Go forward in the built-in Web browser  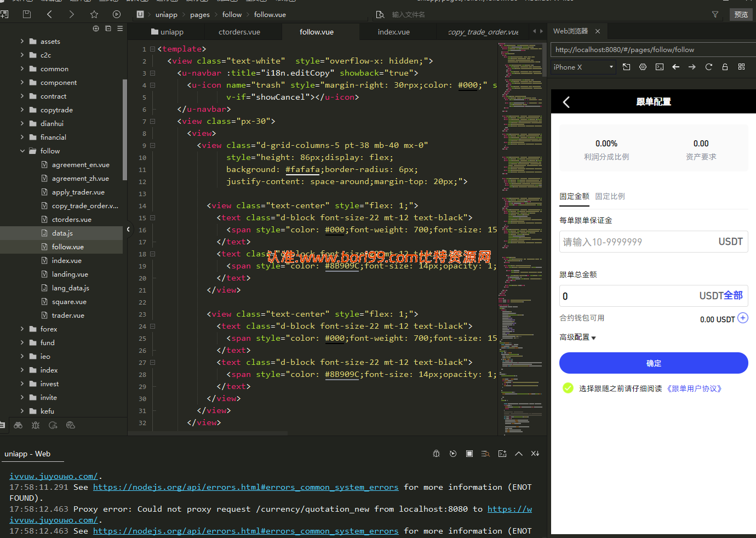[x=692, y=67]
